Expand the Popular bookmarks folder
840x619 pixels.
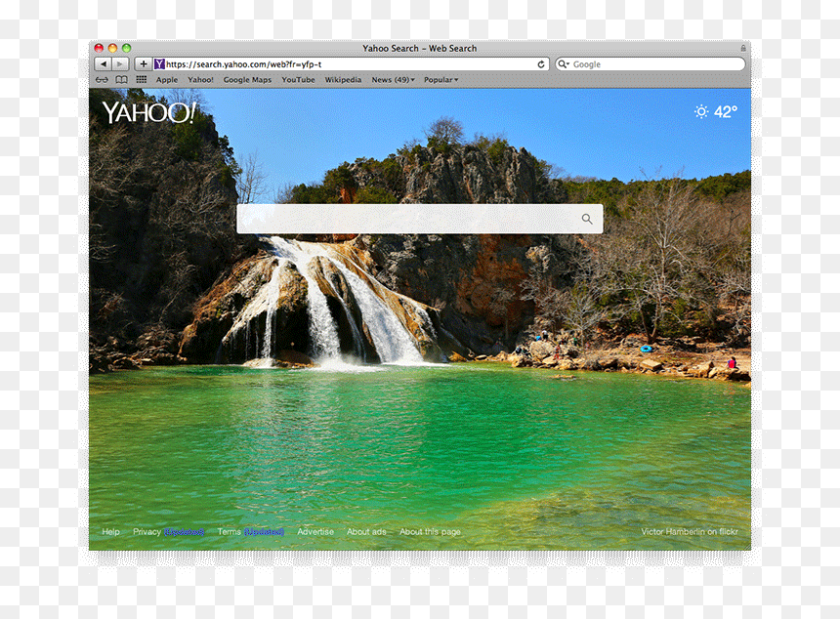(x=441, y=80)
